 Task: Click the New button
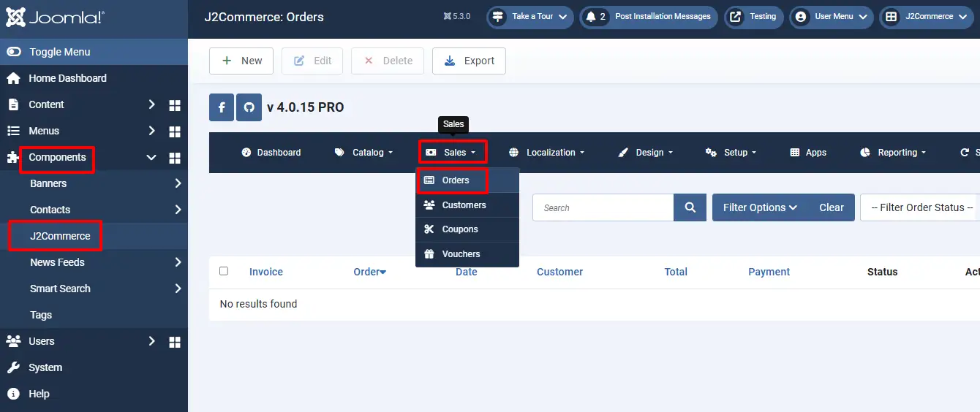[x=241, y=61]
